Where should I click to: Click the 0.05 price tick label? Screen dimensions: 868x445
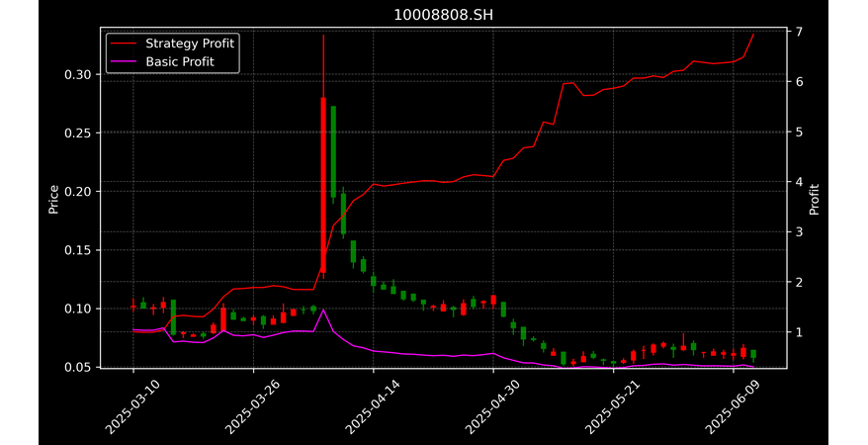[77, 367]
